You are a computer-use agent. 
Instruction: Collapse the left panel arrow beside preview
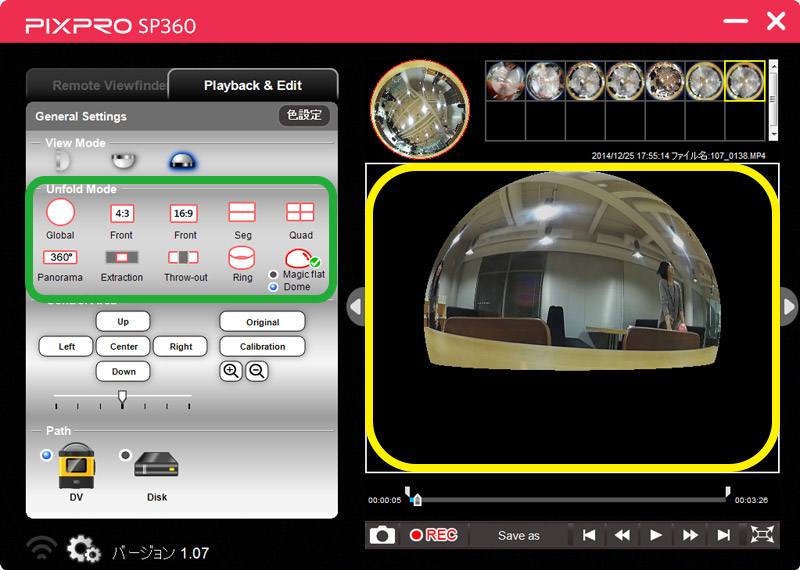pyautogui.click(x=356, y=307)
